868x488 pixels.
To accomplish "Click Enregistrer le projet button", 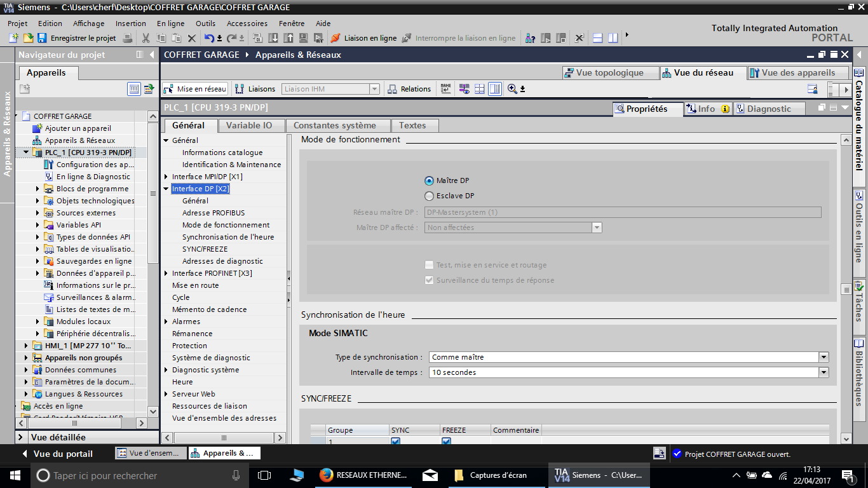I will coord(76,38).
